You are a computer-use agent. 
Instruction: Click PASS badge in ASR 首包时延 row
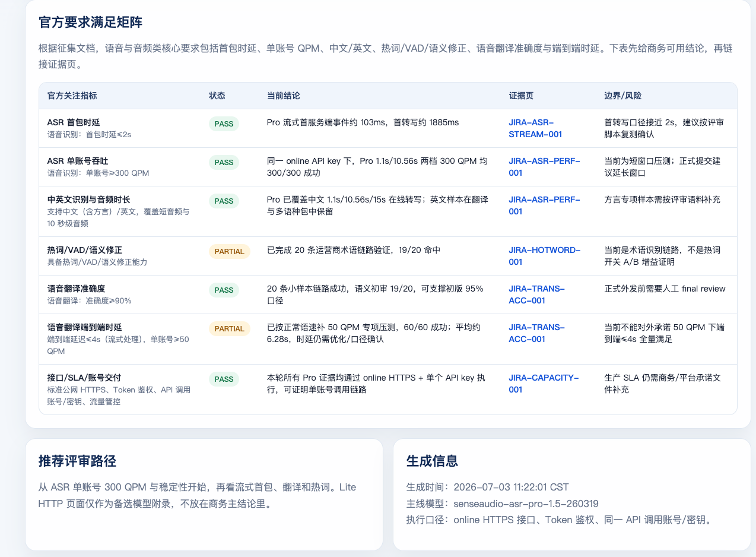(x=224, y=124)
